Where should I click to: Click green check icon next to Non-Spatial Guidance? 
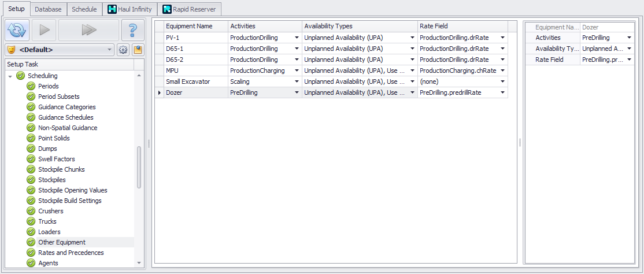pos(31,128)
